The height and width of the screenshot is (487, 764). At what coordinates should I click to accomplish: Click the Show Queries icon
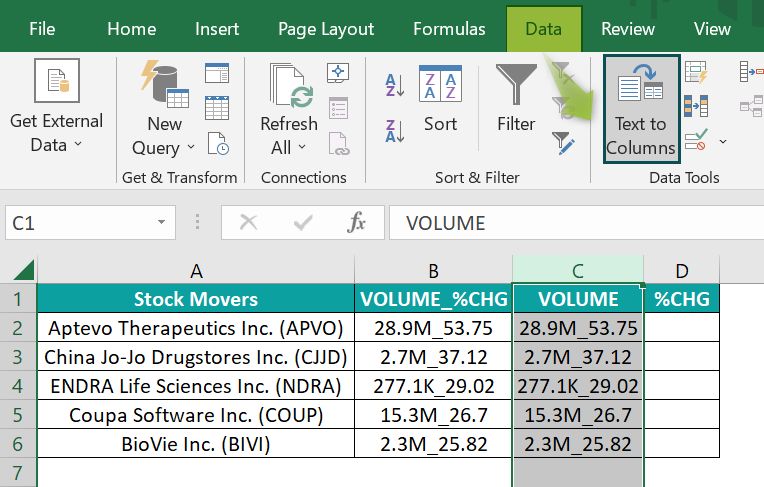click(217, 74)
